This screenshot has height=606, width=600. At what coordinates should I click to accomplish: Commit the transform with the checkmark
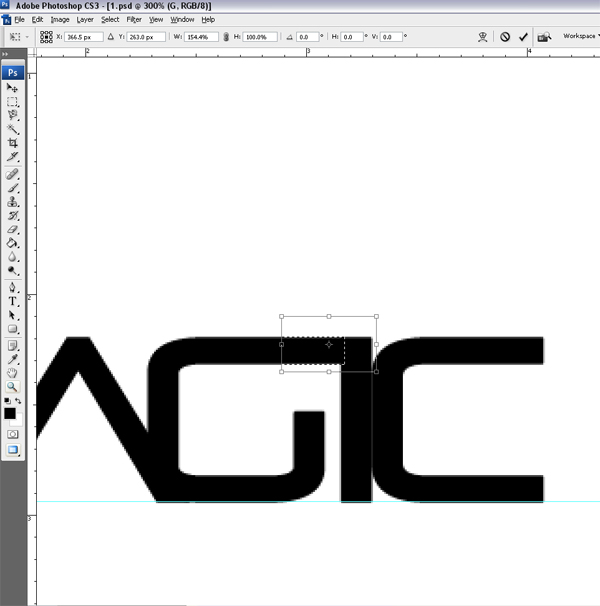pos(523,37)
